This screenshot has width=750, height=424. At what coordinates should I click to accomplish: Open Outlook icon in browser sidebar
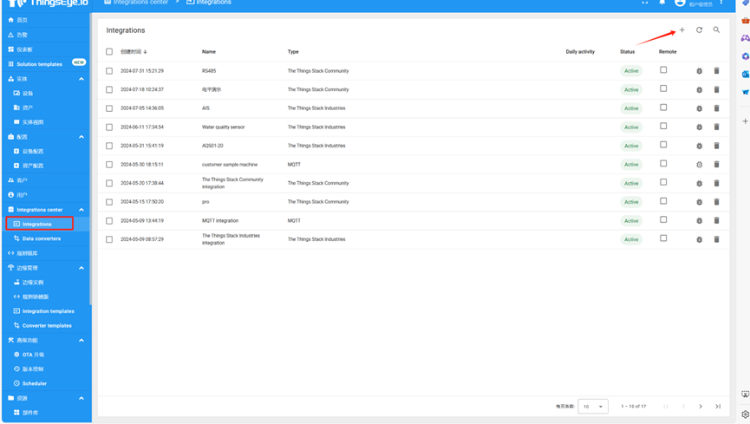tap(745, 74)
